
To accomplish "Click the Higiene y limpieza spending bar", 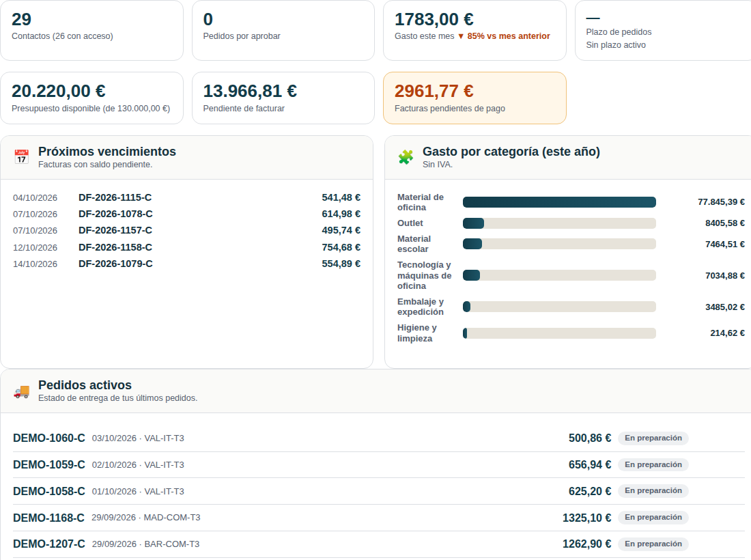I will point(559,333).
